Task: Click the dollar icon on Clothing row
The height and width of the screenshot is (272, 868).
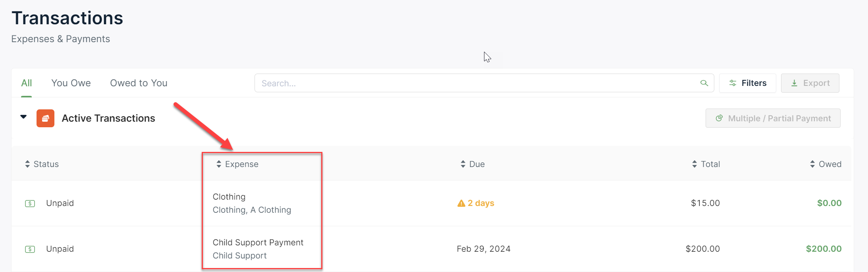Action: tap(30, 204)
